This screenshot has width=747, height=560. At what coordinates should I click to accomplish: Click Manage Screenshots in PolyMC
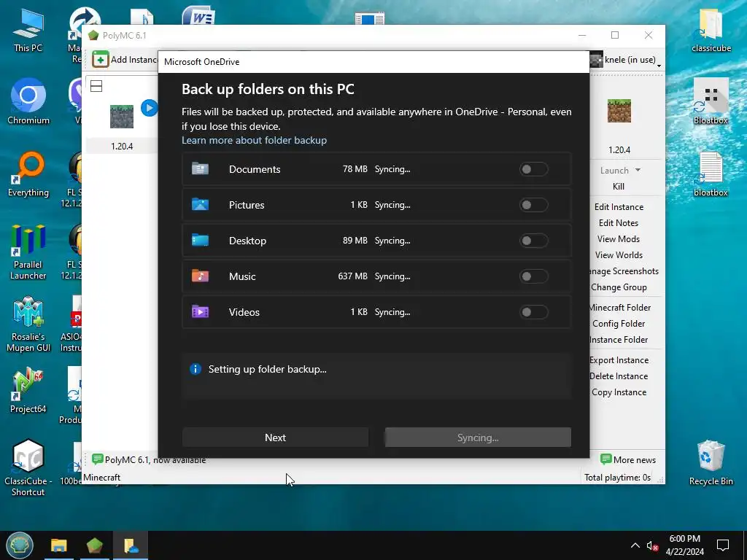(624, 271)
